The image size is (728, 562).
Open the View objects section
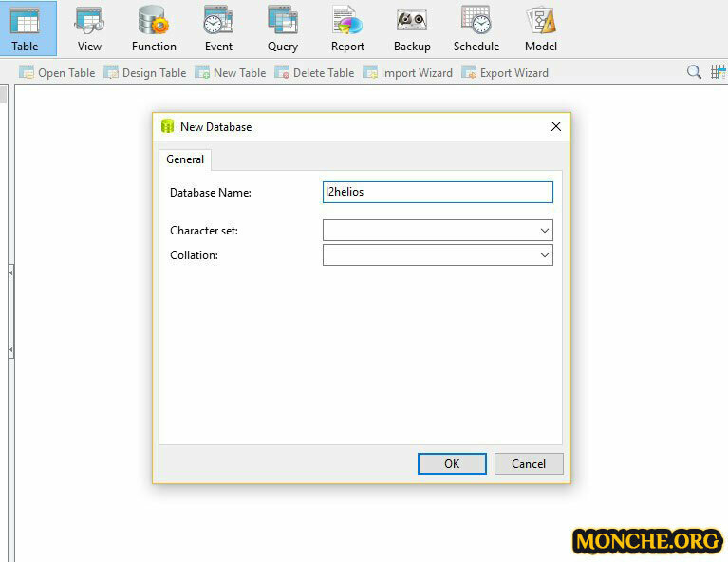(x=89, y=28)
